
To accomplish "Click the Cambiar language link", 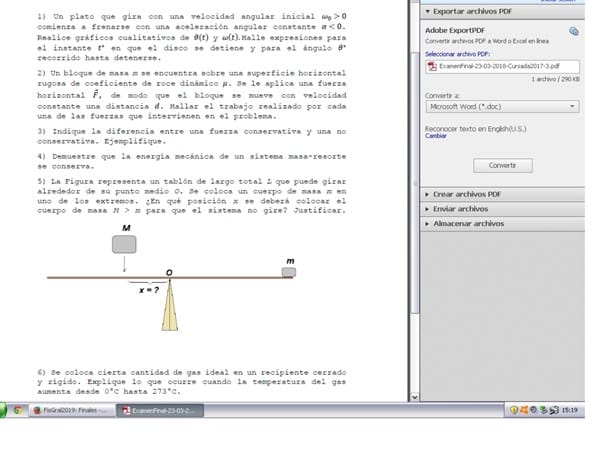I will 435,136.
